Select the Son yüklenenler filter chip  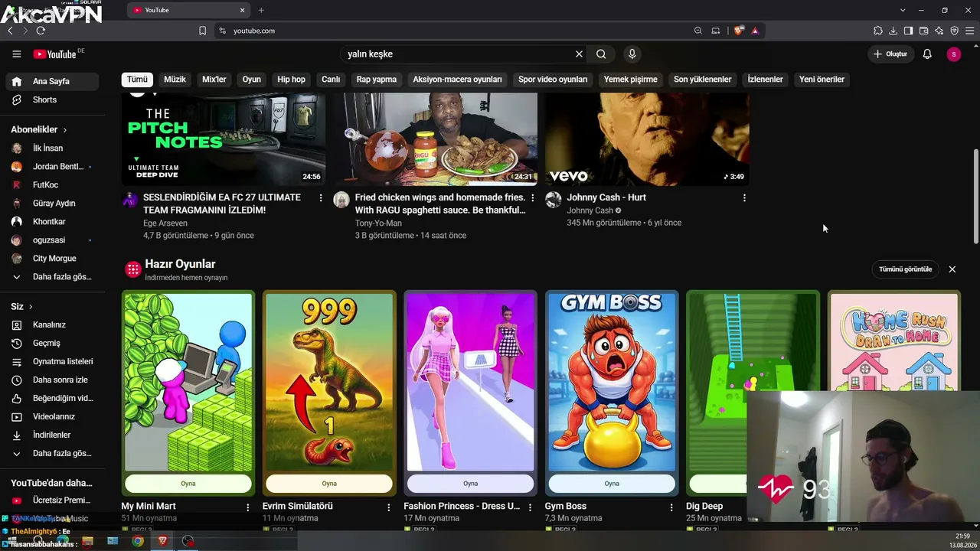[x=703, y=80]
